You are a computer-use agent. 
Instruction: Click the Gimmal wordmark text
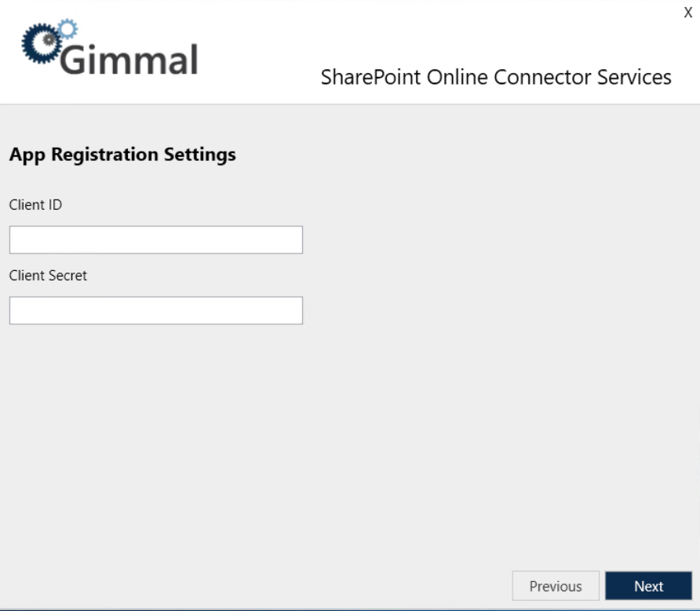[x=130, y=59]
